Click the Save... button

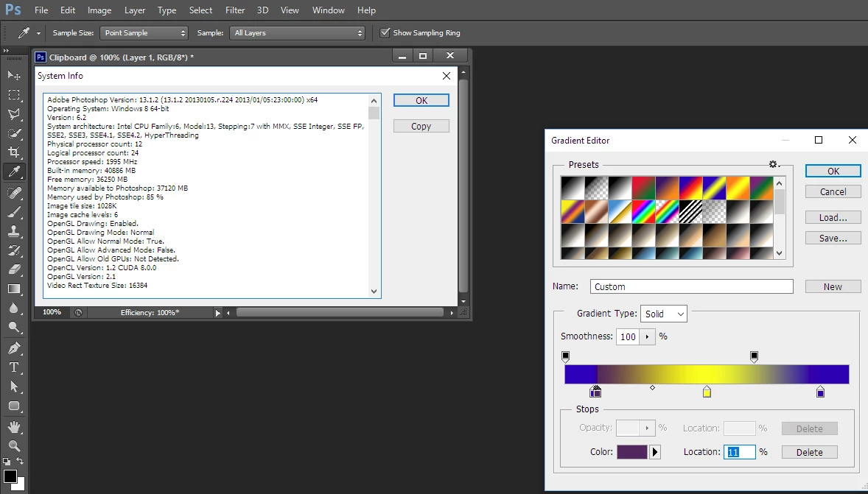(x=833, y=238)
